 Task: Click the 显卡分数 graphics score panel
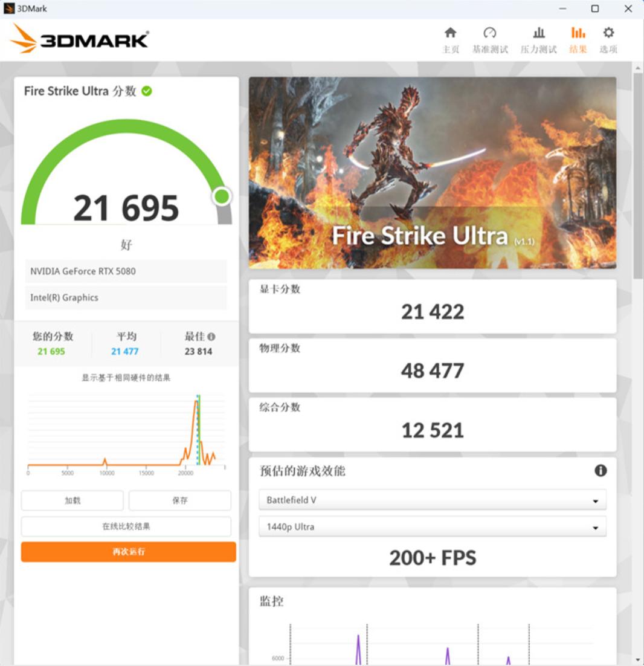432,306
